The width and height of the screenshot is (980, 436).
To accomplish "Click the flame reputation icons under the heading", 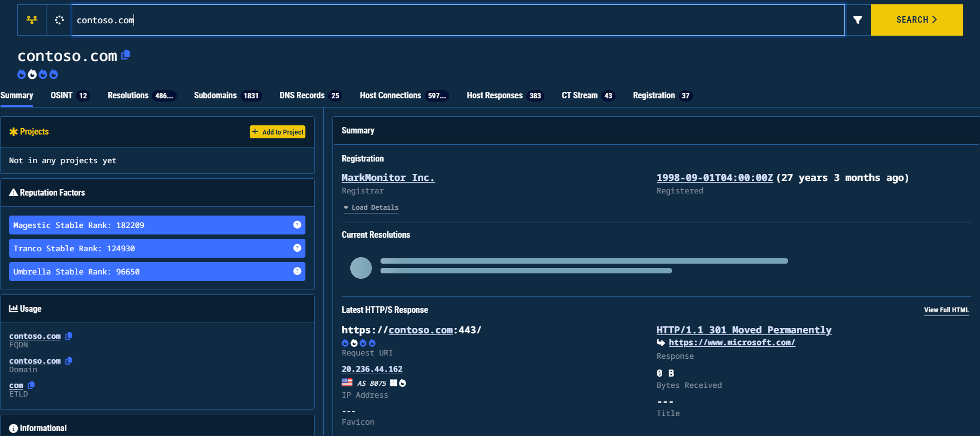I will tap(37, 74).
